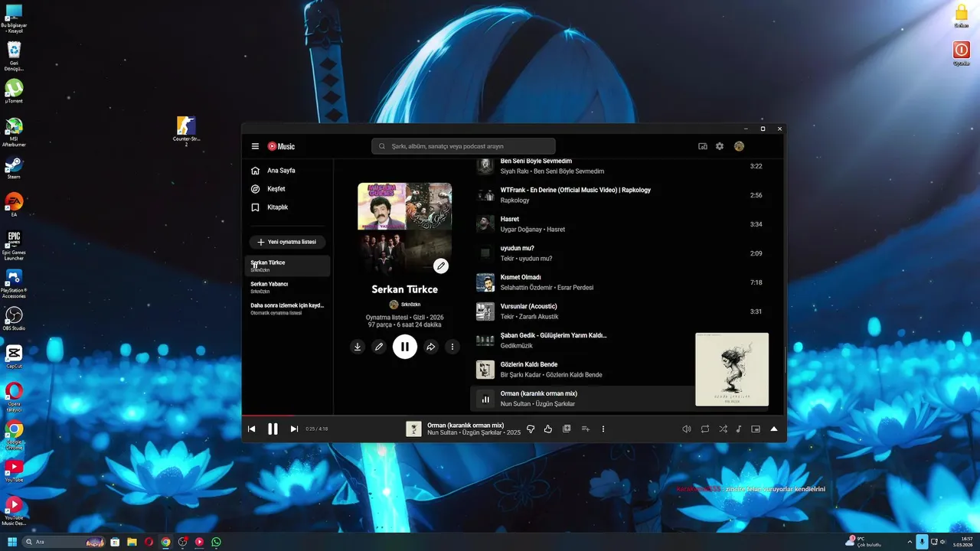
Task: Click now-playing Orman row equalizer icon
Action: tap(485, 399)
